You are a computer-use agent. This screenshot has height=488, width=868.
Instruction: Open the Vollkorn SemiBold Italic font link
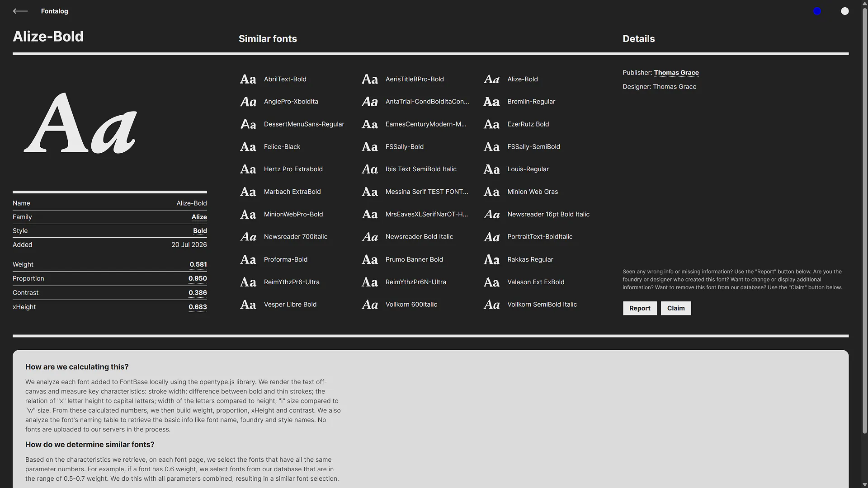click(542, 305)
